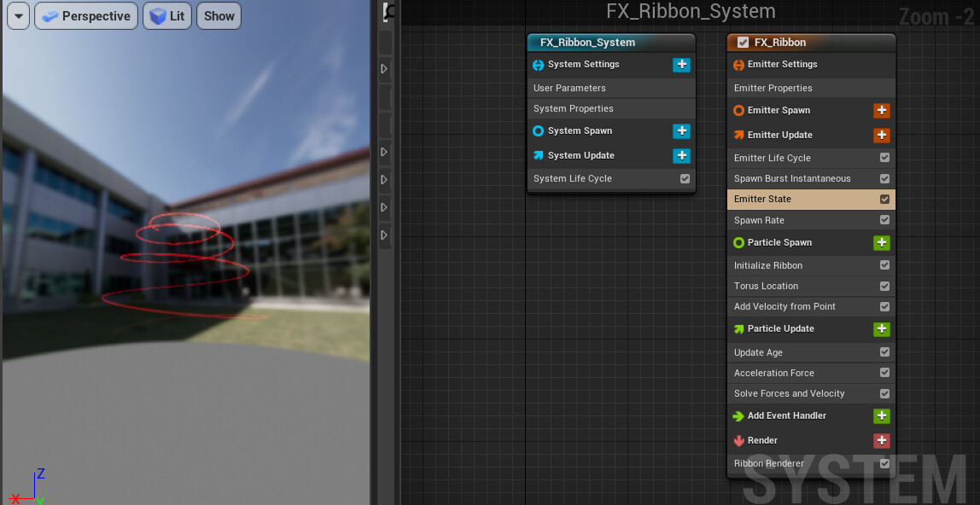Open the viewport Show menu

point(219,16)
